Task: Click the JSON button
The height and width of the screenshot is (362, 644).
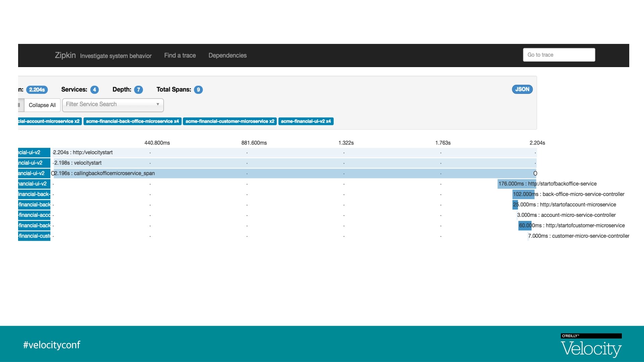Action: coord(522,89)
